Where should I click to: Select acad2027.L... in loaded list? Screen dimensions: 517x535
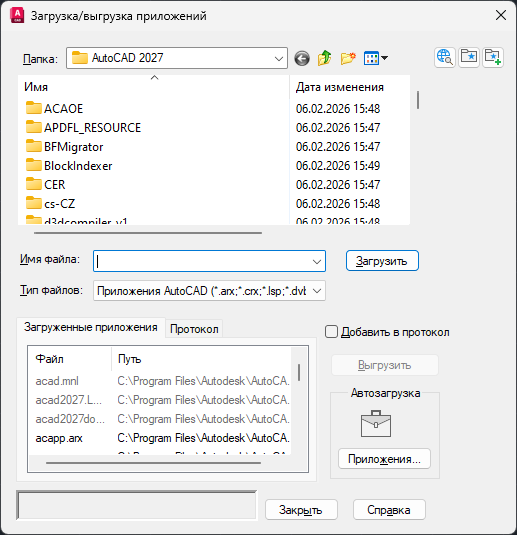tap(69, 400)
